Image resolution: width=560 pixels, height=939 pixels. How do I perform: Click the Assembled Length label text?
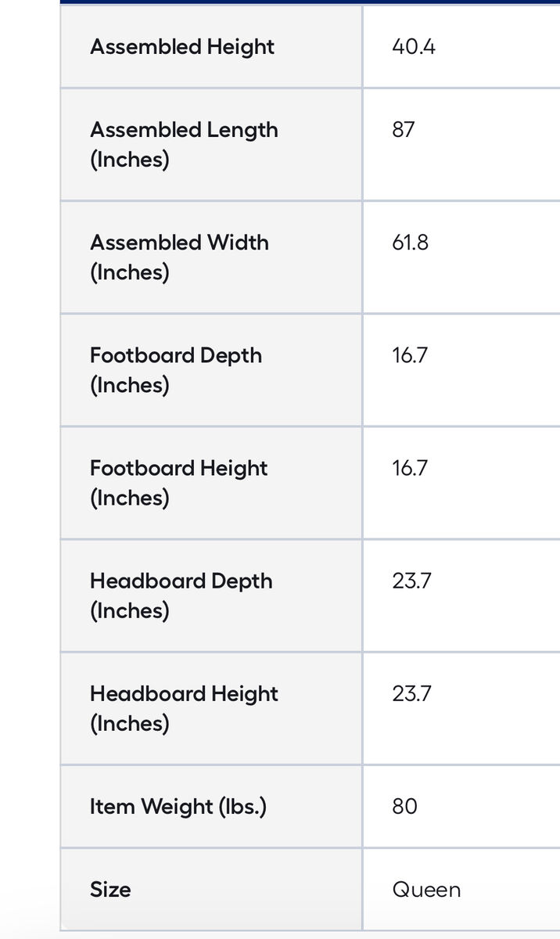pyautogui.click(x=184, y=130)
